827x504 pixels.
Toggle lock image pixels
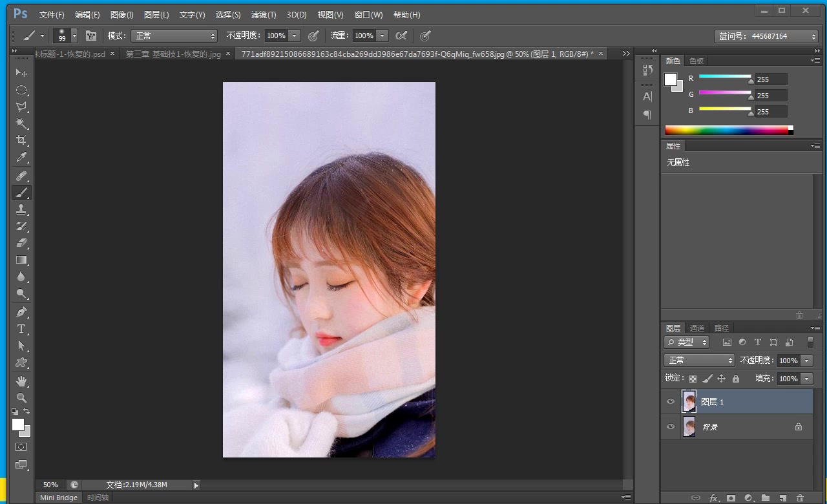707,379
